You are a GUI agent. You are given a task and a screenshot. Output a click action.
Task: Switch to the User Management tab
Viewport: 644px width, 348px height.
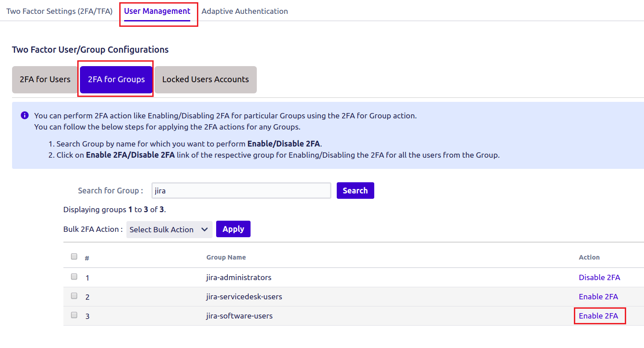157,11
